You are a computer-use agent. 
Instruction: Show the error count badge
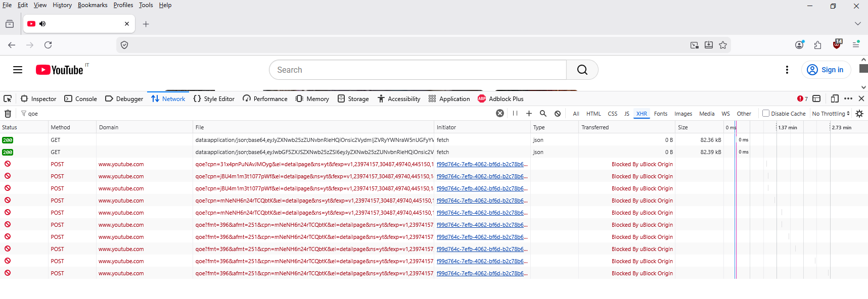(x=802, y=99)
